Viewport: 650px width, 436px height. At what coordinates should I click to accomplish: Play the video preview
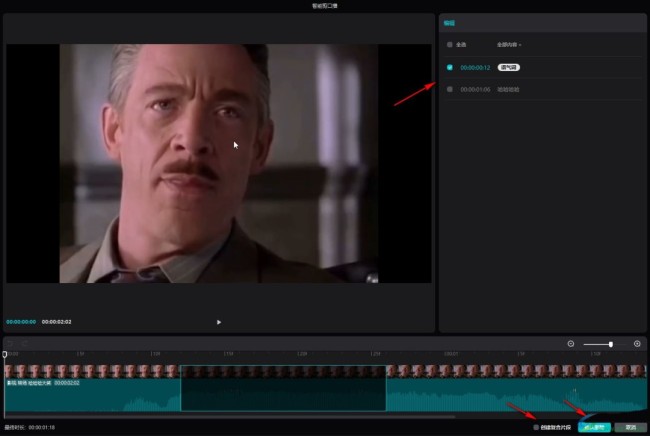pos(219,322)
